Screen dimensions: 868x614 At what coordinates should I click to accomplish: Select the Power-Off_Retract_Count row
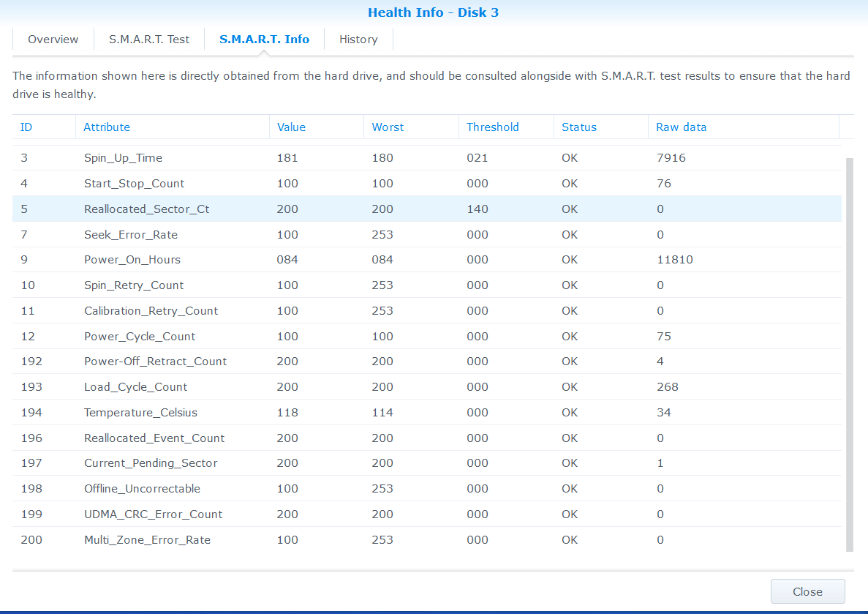[x=427, y=362]
